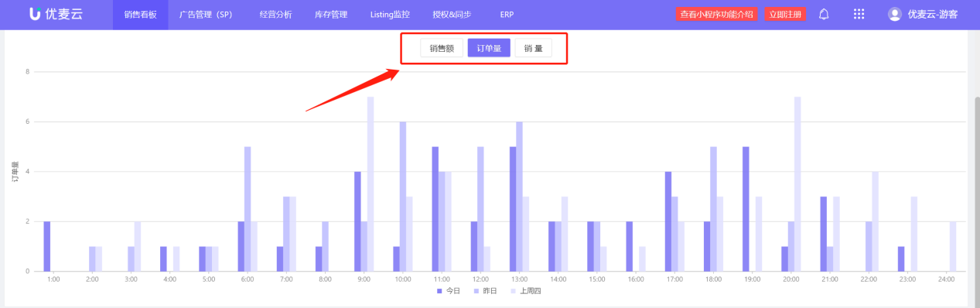
Task: Click the 今日 bar at 1:00
Action: click(47, 246)
